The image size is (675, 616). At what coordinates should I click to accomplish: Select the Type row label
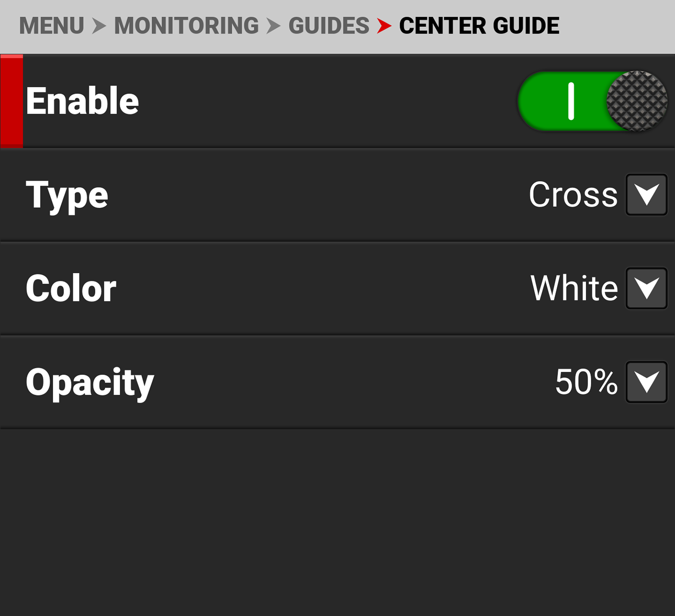pos(67,196)
